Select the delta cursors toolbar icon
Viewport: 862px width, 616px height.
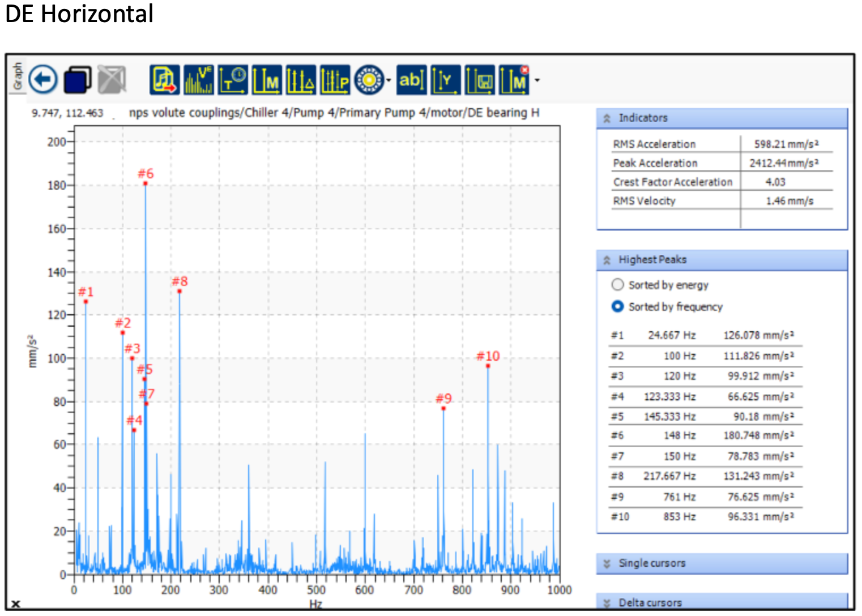coord(301,80)
